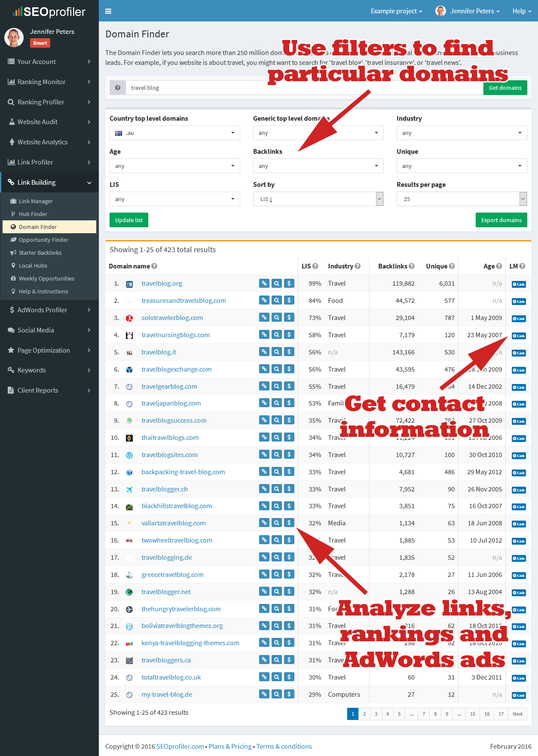
Task: Click the magnifier icon for backpacking-travel-blog.com
Action: (277, 472)
